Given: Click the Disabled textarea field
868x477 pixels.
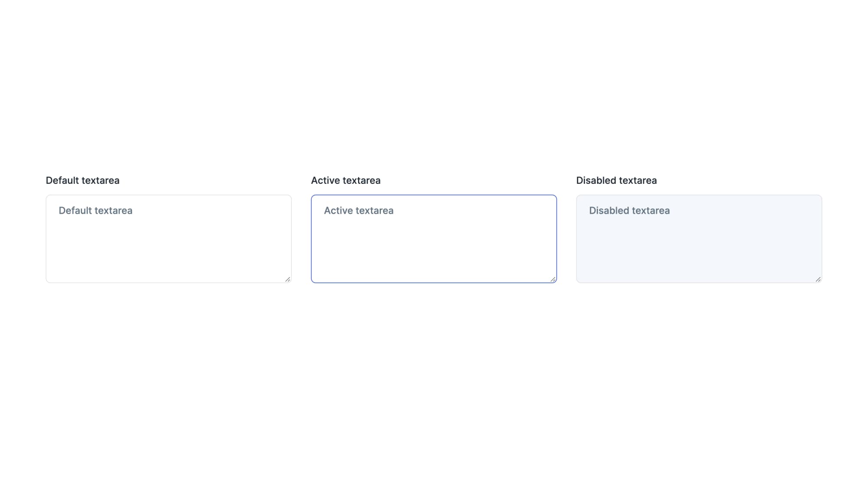Looking at the screenshot, I should click(698, 238).
